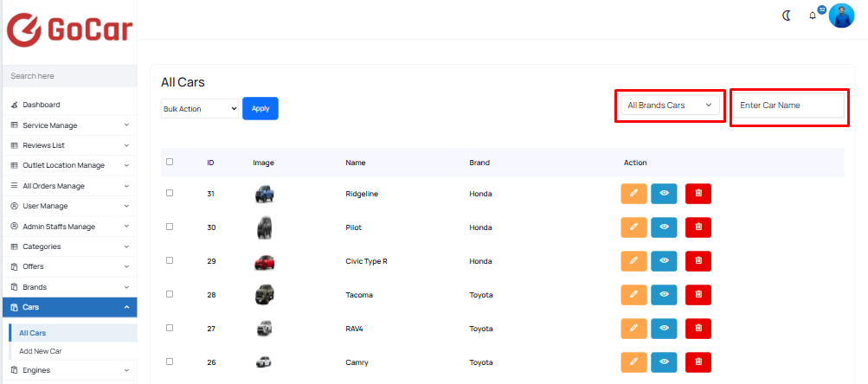
Task: View the Tacoma car details
Action: click(664, 295)
